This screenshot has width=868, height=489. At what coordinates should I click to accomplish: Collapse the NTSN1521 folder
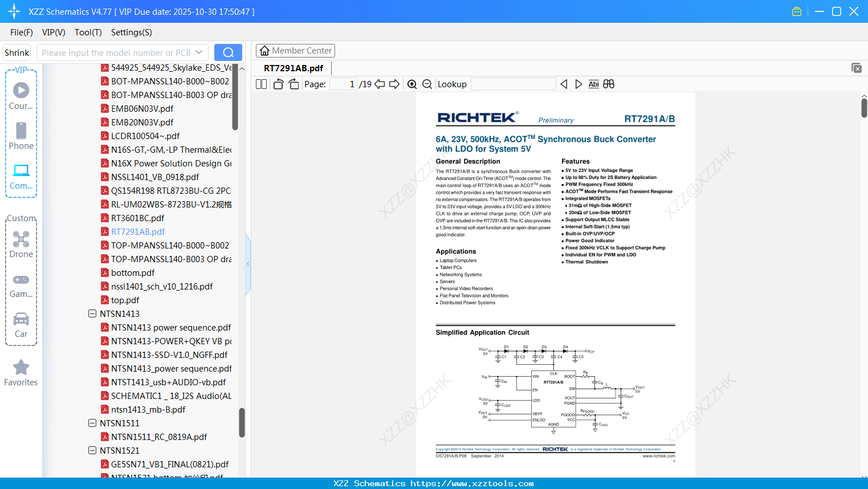coord(92,450)
